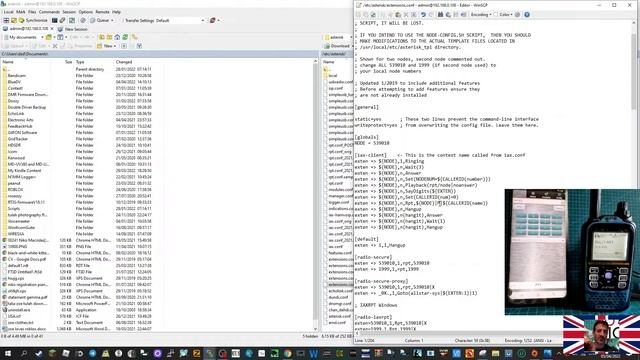Go to the local home directory icon
This screenshot has height=360, width=640.
click(117, 37)
